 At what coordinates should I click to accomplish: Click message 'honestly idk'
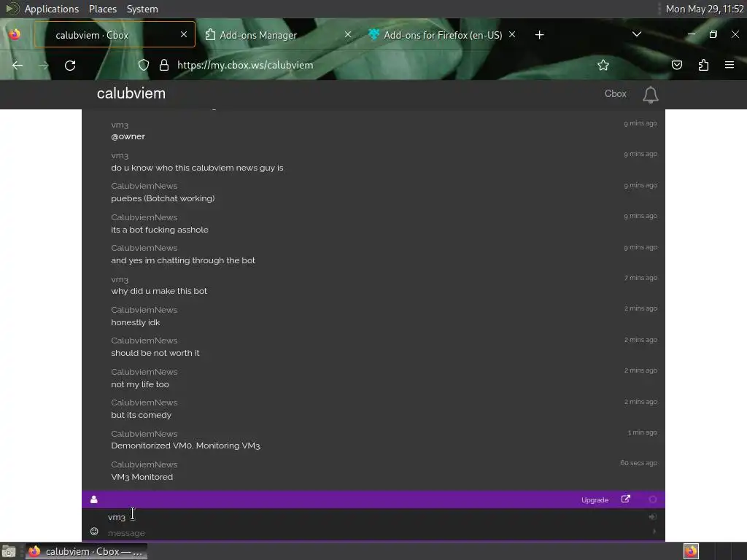pyautogui.click(x=135, y=322)
